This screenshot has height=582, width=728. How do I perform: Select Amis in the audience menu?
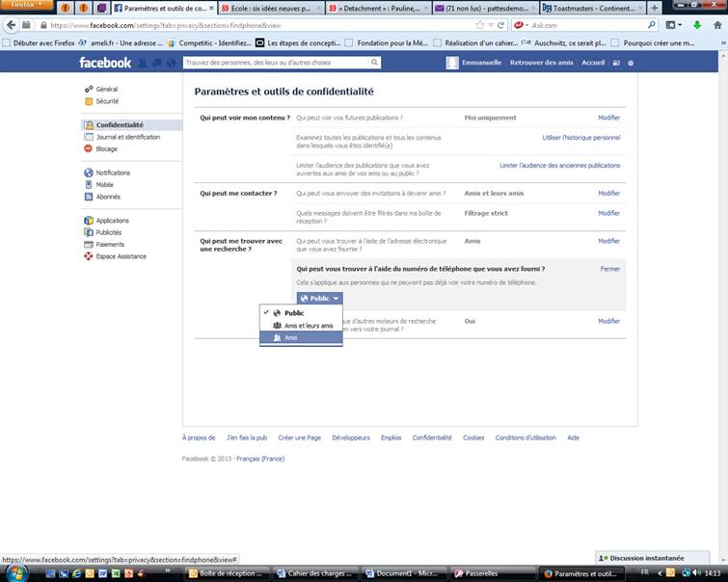point(301,338)
